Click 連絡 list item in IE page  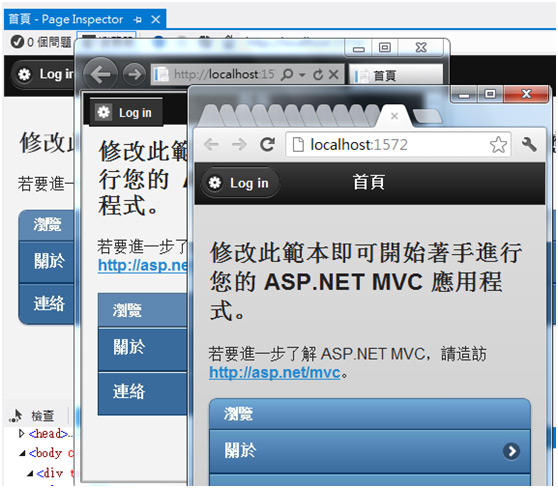(x=142, y=393)
